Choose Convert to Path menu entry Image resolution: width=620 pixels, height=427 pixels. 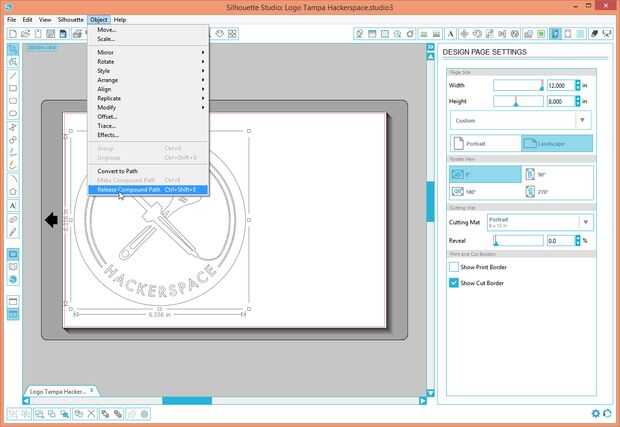pyautogui.click(x=149, y=171)
